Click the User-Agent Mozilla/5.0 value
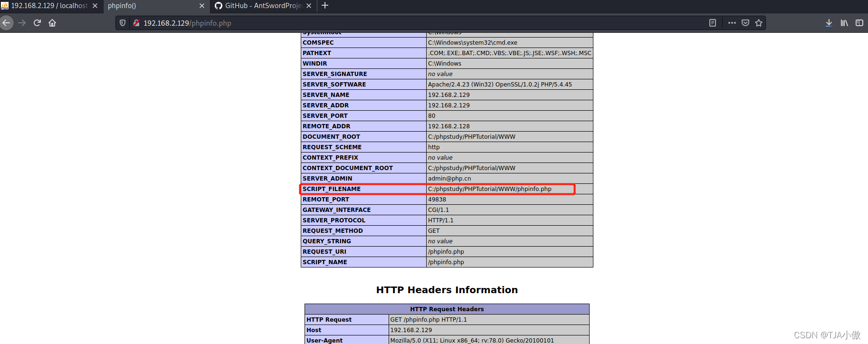This screenshot has width=868, height=344. [x=472, y=340]
